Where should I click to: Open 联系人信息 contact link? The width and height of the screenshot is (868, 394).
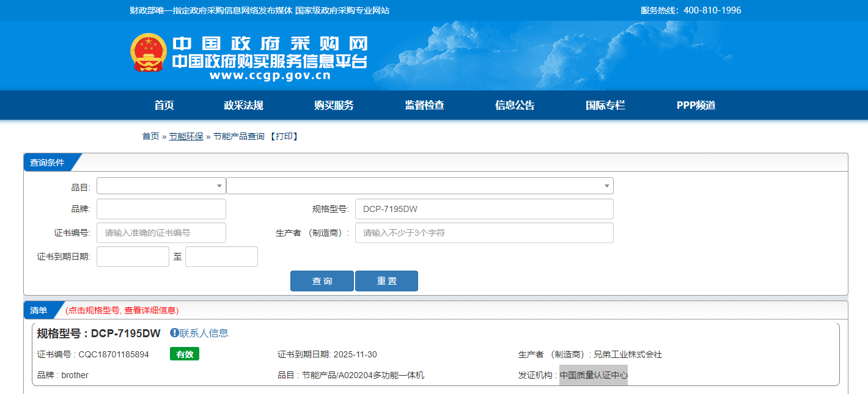point(204,333)
